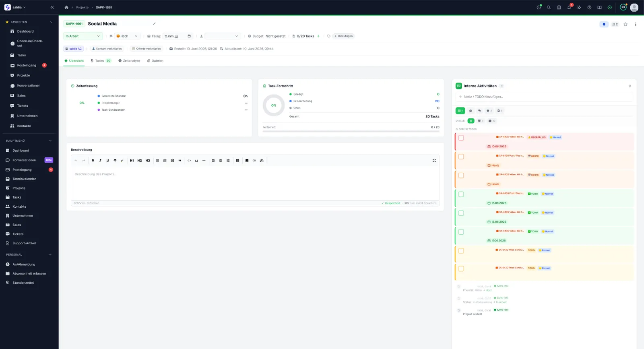This screenshot has width=644, height=349.
Task: Click into the Beschreibung text area
Action: 255,183
